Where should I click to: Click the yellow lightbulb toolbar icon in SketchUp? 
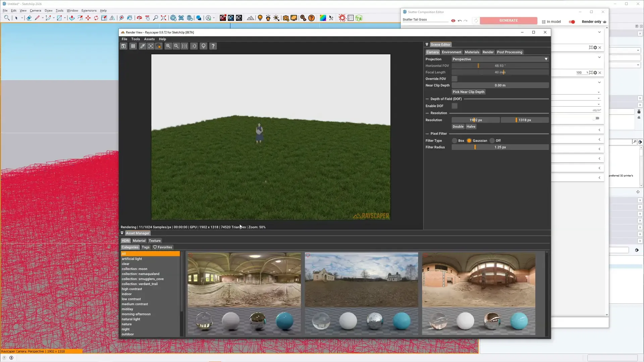click(x=260, y=18)
